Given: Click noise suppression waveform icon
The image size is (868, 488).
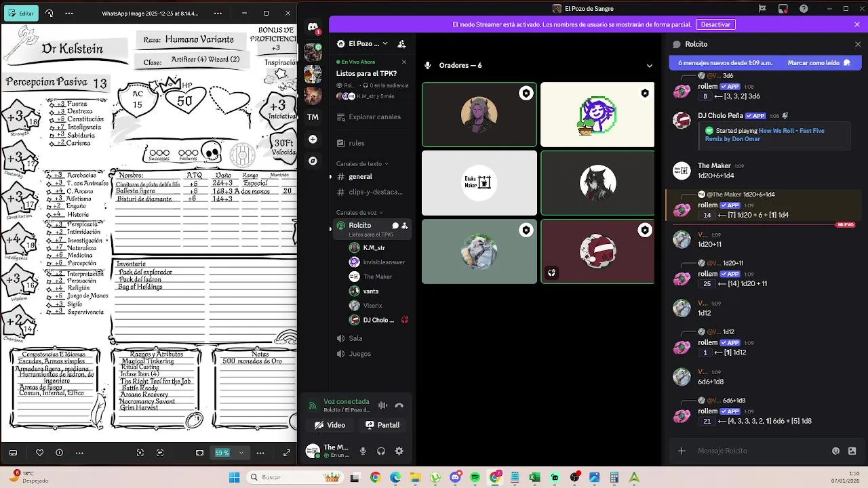Looking at the screenshot, I should [382, 405].
